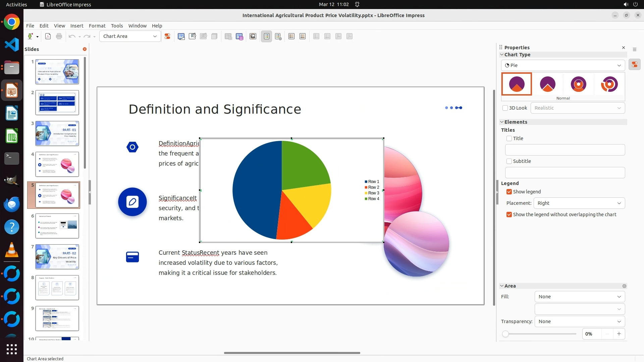Screen dimensions: 644x362
Task: Select the Donut pie chart subtype
Action: click(578, 84)
